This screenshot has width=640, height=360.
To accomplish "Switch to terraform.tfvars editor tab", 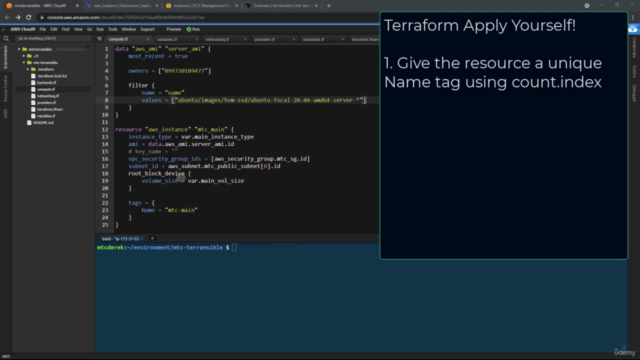I will pyautogui.click(x=365, y=40).
